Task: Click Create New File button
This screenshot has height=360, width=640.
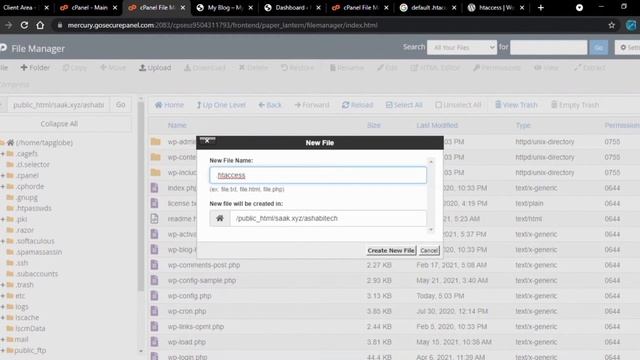Action: [391, 250]
